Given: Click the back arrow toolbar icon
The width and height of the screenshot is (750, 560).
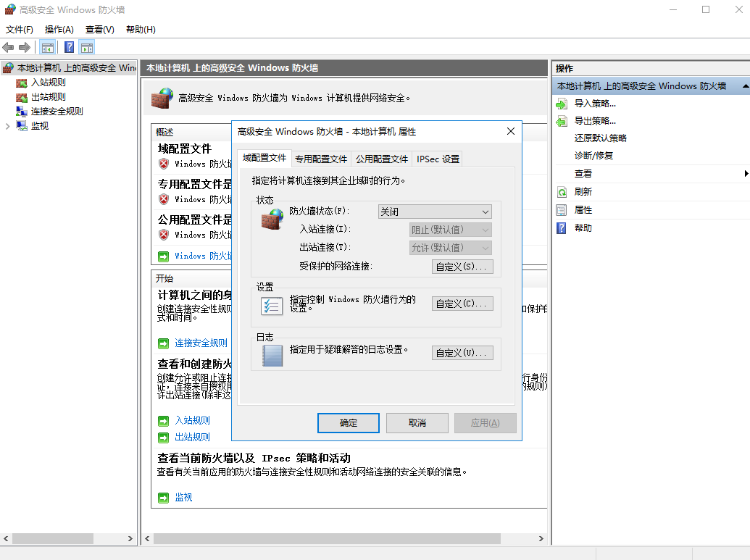Looking at the screenshot, I should (x=9, y=48).
